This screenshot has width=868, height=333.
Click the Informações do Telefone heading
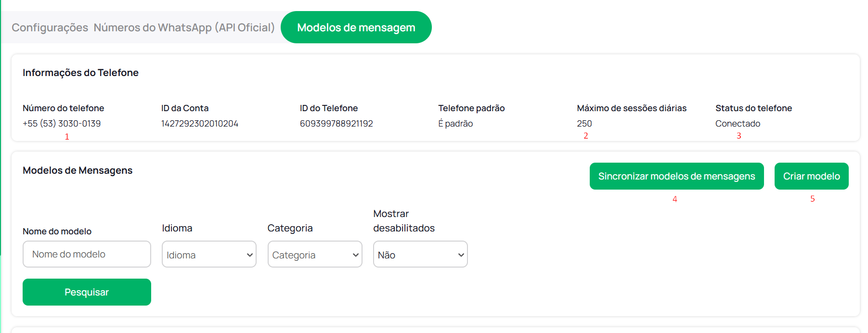pos(80,73)
